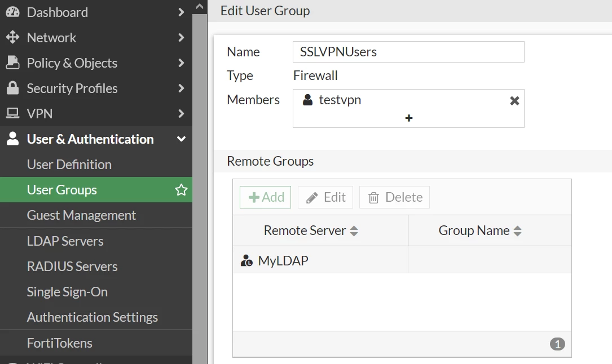This screenshot has width=612, height=364.
Task: Expand the VPN menu chevron
Action: 180,113
